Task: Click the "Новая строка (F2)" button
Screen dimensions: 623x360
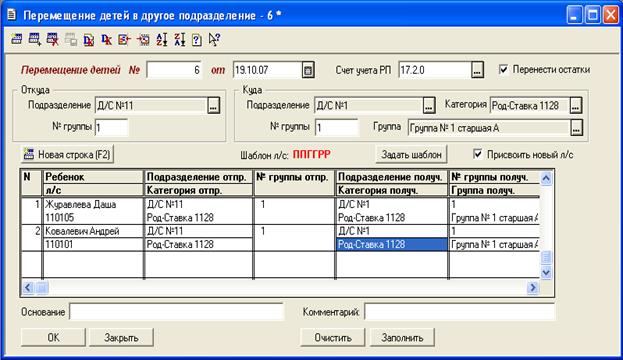Action: (x=67, y=154)
